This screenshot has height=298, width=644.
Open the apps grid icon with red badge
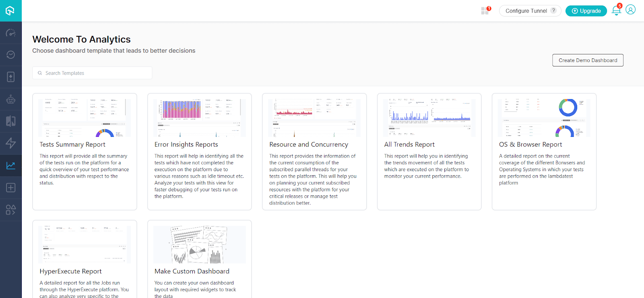click(x=485, y=10)
